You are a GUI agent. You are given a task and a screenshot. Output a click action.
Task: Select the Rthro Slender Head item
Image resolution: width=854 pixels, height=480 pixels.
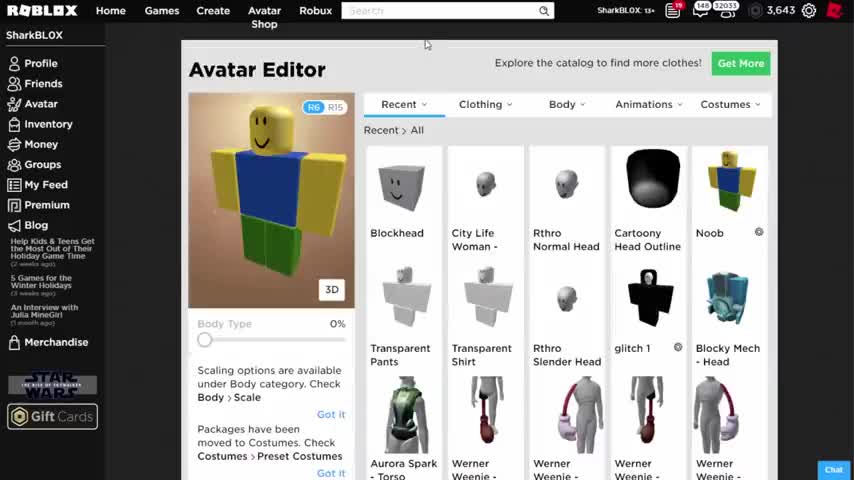pyautogui.click(x=566, y=315)
